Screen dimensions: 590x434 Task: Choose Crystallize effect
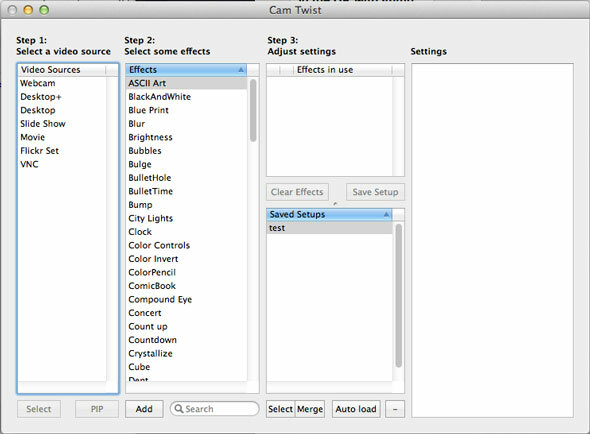click(186, 353)
